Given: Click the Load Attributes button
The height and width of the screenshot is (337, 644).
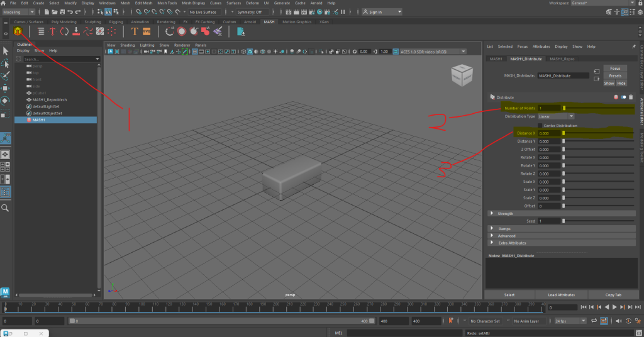Looking at the screenshot, I should point(562,294).
